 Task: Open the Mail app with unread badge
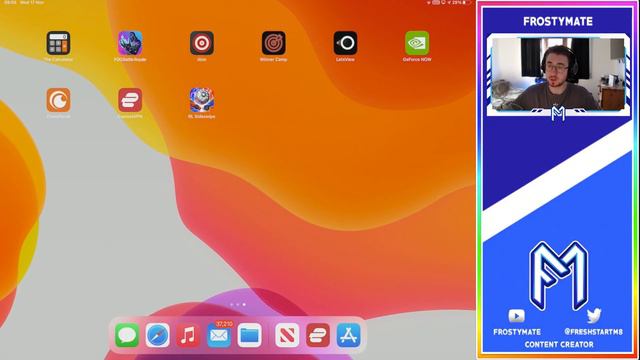219,336
